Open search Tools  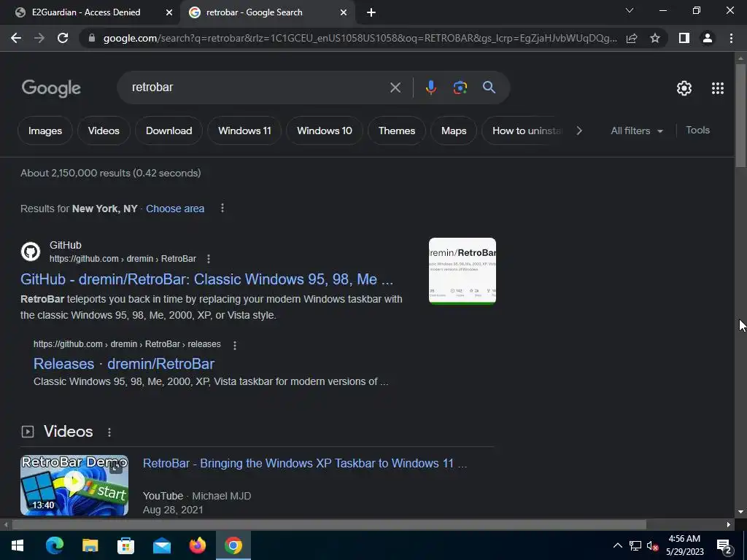pyautogui.click(x=697, y=130)
